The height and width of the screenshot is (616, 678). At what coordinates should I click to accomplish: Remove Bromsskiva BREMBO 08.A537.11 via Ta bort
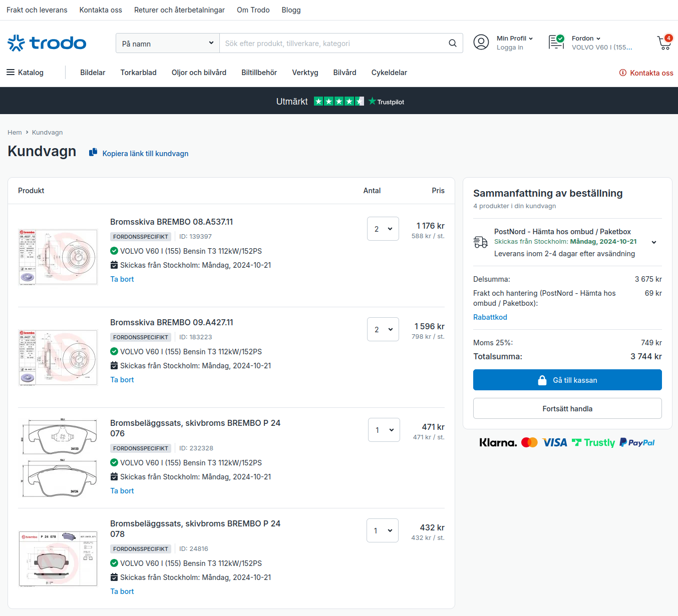pos(122,279)
